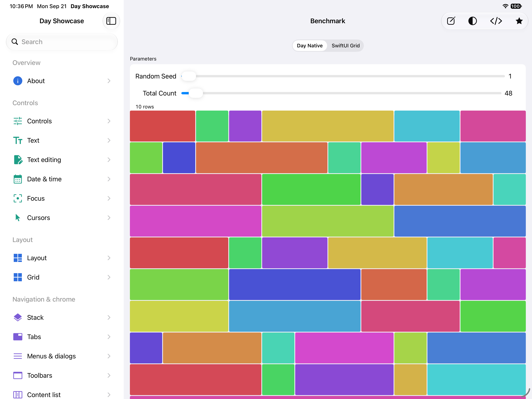Click the Focus viewfinder icon
The height and width of the screenshot is (399, 532).
(x=18, y=198)
